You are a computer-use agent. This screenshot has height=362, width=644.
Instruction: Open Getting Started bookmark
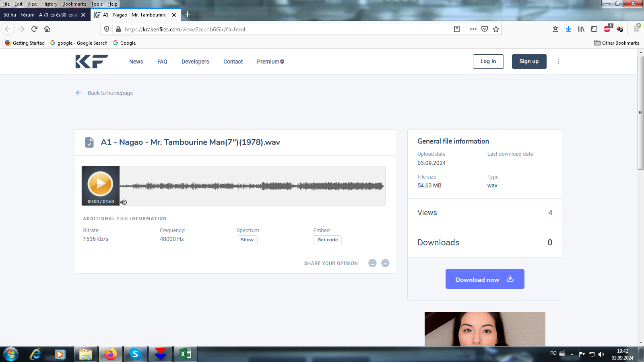(x=25, y=43)
